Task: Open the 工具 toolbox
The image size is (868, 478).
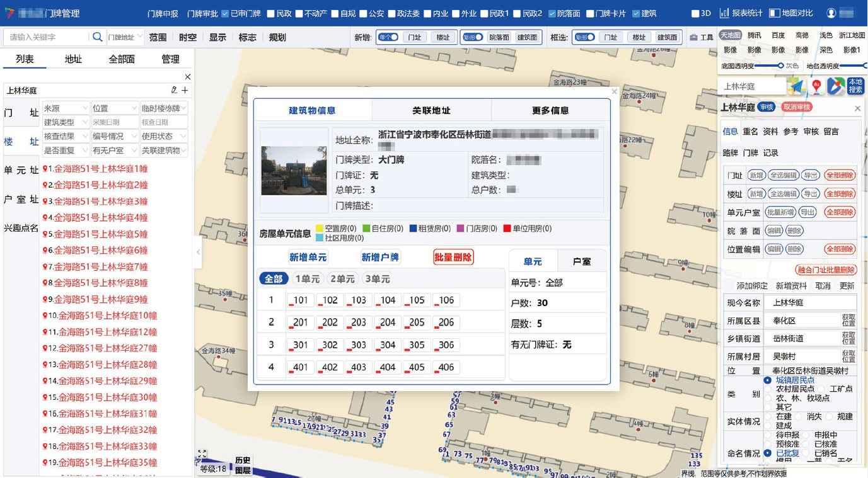Action: (x=701, y=38)
